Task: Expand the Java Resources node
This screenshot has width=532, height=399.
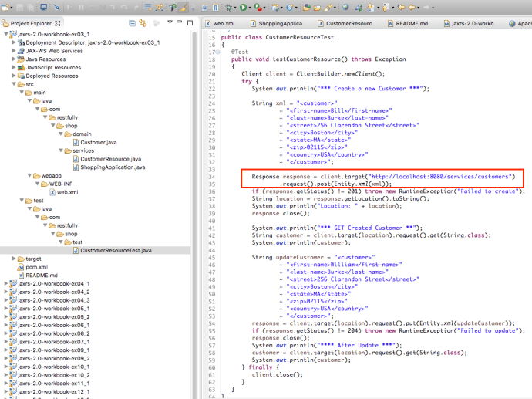Action: point(14,59)
